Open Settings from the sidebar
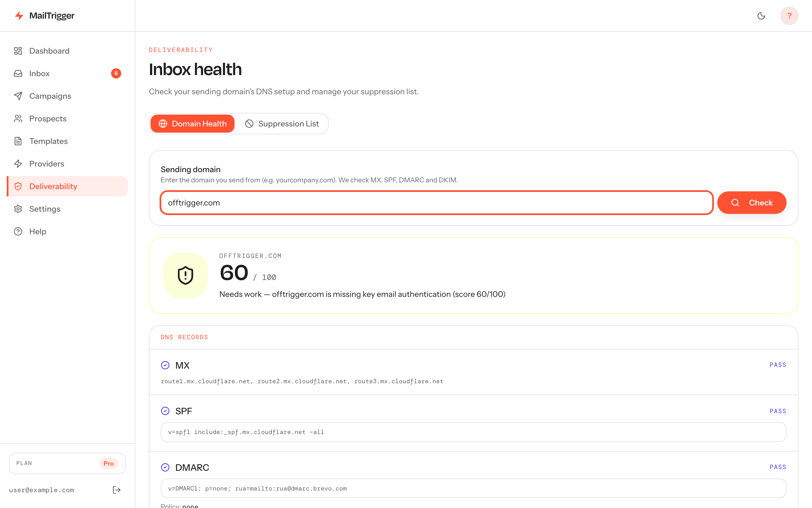This screenshot has width=812, height=508. [x=67, y=209]
